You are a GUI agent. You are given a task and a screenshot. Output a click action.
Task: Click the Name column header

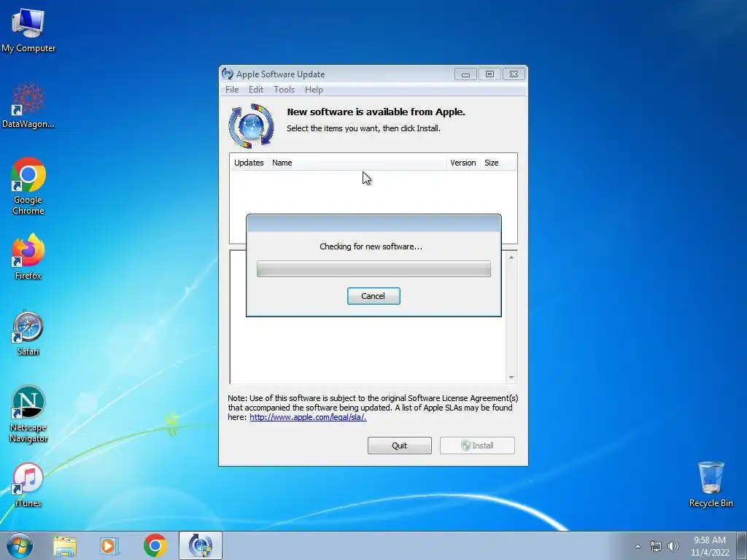tap(357, 163)
